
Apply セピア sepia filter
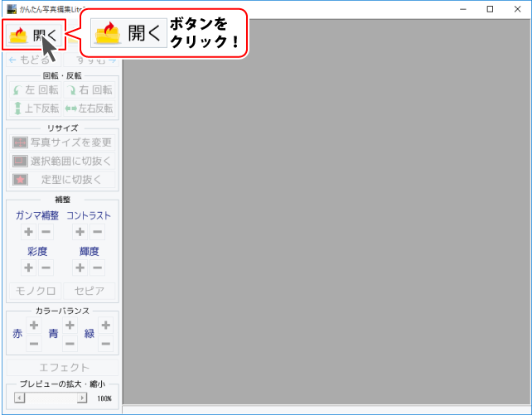coord(89,291)
